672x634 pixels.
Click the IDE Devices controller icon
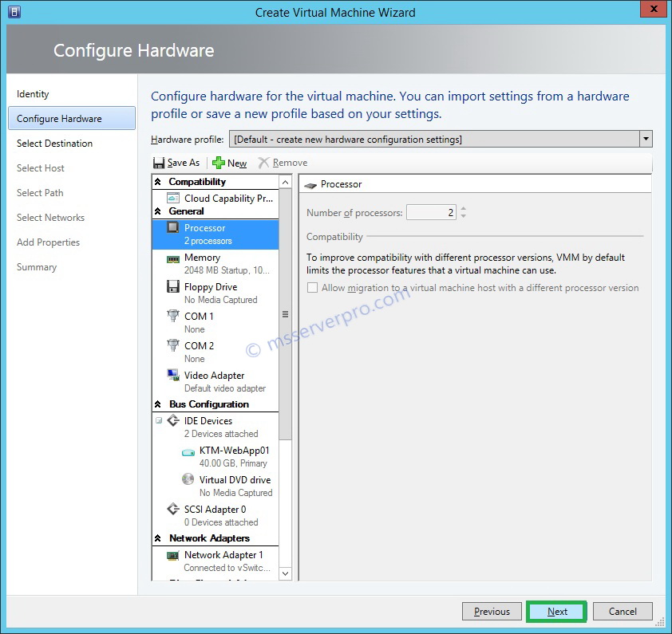coord(173,420)
